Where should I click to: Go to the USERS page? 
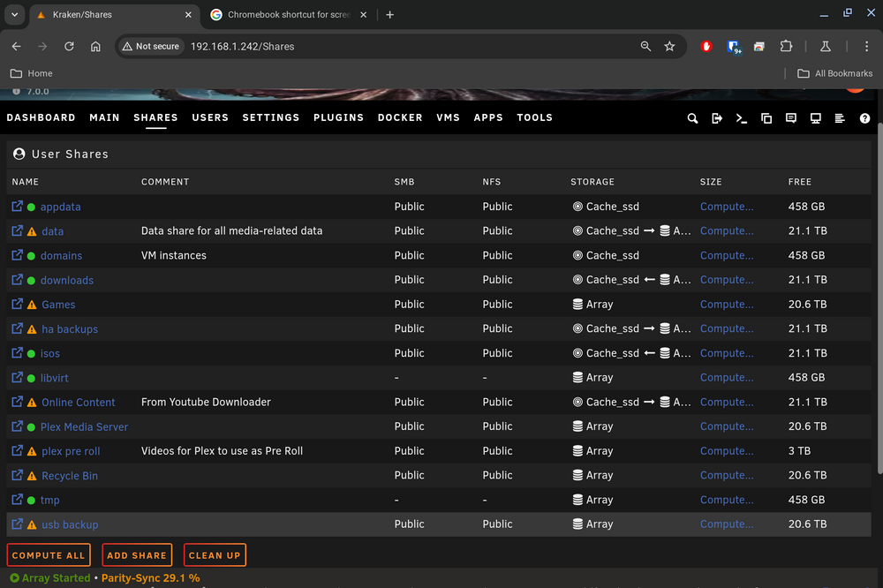point(210,117)
